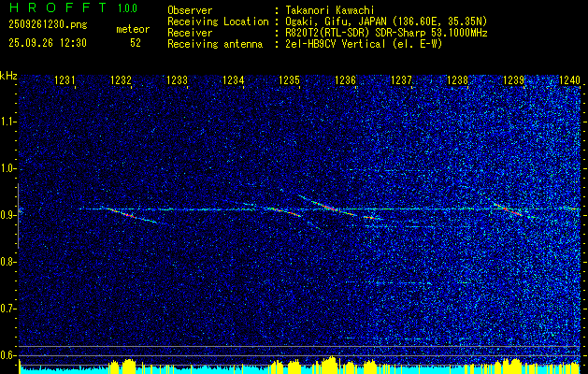Click the version number 1.0.0

click(127, 8)
